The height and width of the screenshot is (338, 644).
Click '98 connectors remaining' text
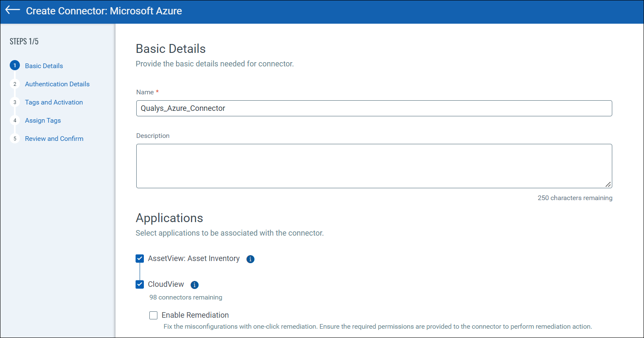click(x=186, y=297)
